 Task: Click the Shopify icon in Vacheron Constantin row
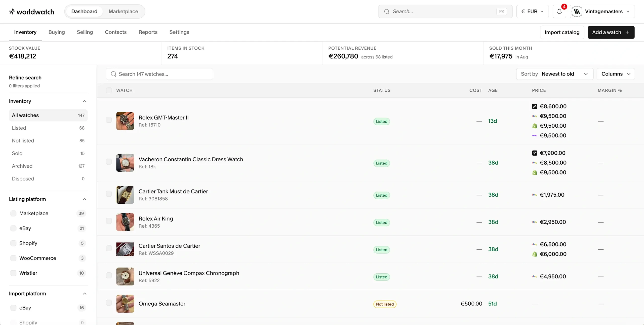535,172
